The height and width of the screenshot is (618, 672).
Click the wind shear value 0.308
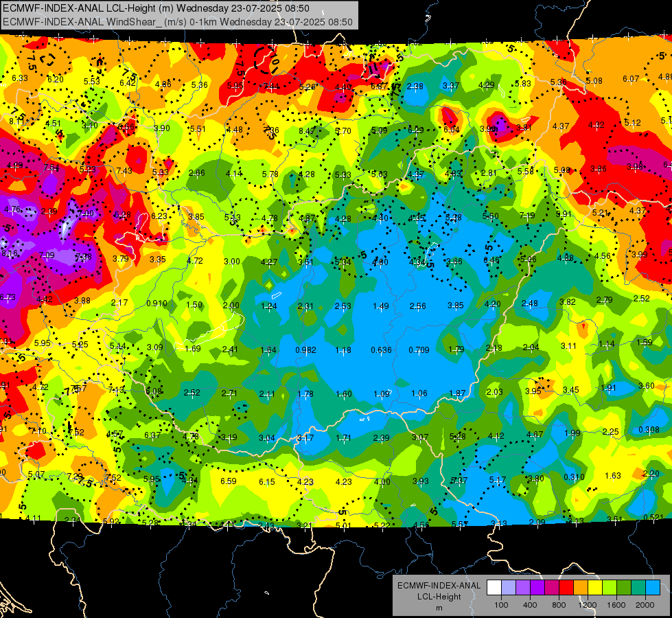[x=649, y=430]
